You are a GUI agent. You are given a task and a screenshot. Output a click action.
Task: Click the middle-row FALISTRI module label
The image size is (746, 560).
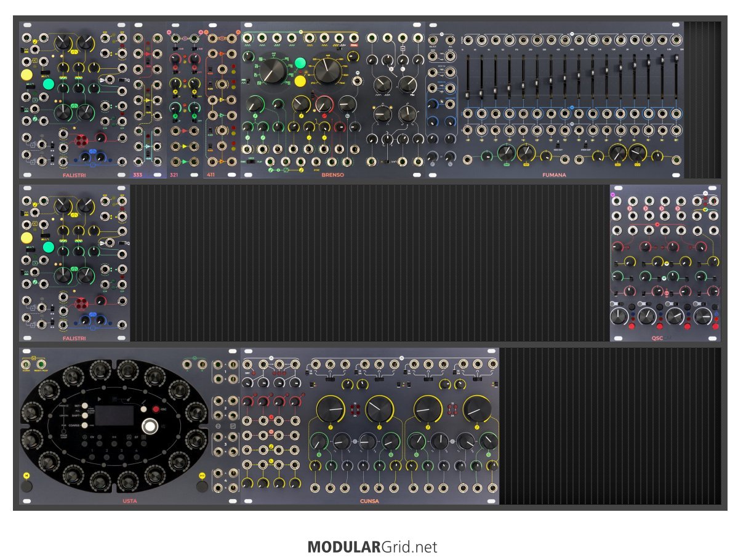click(x=74, y=338)
